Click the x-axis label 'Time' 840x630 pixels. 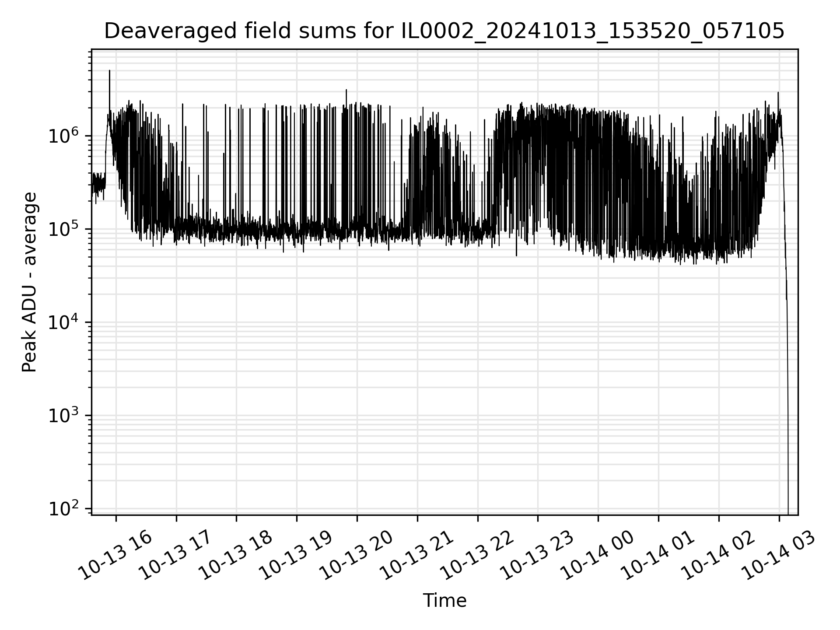(444, 601)
